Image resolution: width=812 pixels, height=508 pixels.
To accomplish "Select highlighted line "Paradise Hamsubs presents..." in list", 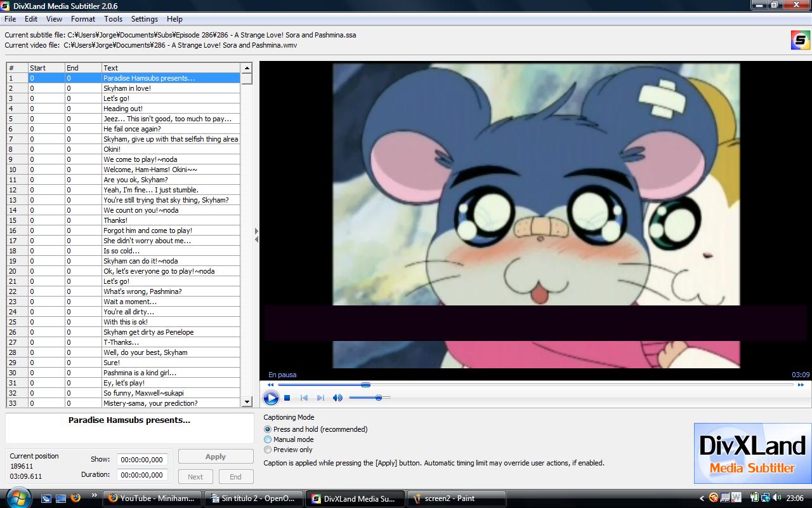I will [x=124, y=78].
